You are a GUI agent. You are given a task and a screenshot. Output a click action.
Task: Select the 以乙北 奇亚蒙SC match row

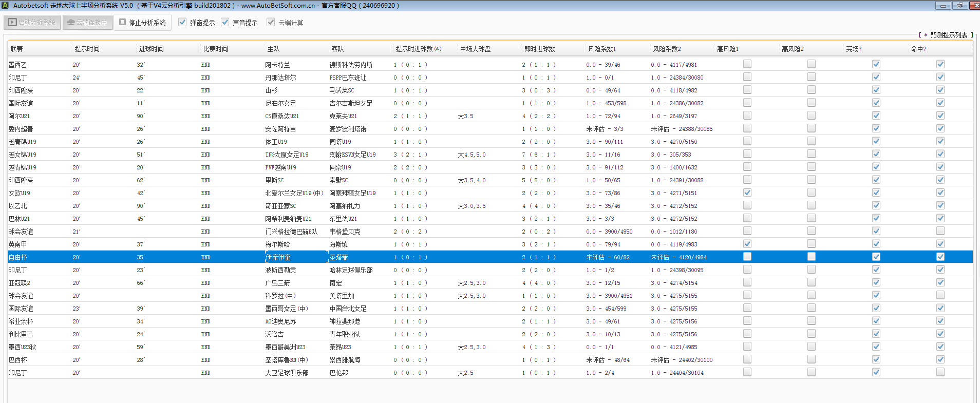pyautogui.click(x=280, y=206)
